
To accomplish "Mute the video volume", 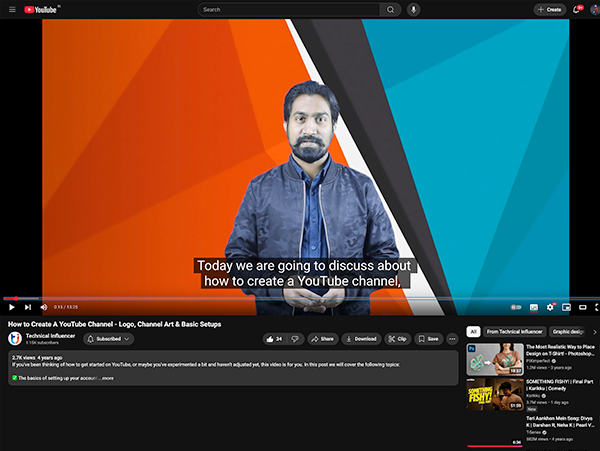I will click(44, 307).
